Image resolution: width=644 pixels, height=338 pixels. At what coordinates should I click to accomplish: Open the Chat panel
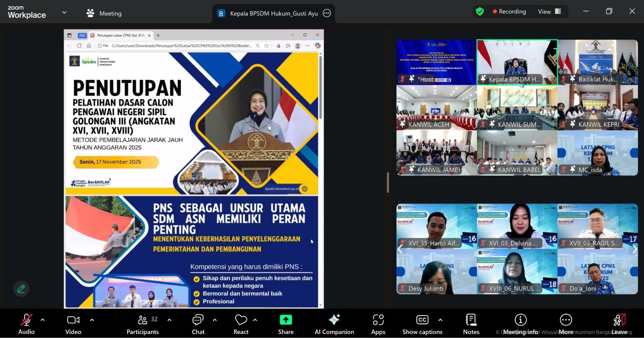point(198,324)
